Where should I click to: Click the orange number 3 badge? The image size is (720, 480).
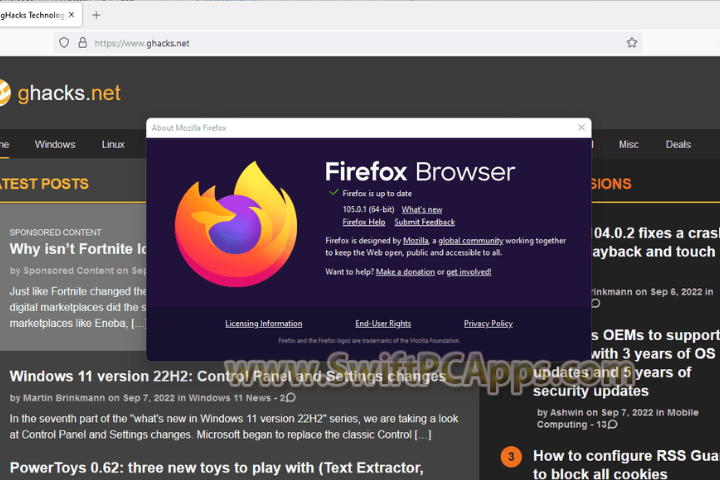click(511, 457)
